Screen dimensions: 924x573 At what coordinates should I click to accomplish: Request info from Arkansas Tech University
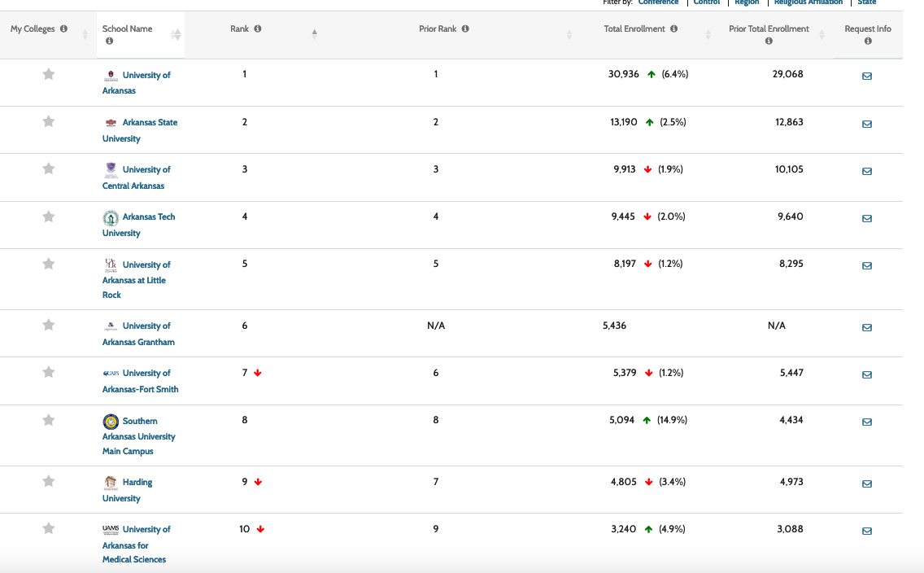tap(866, 218)
